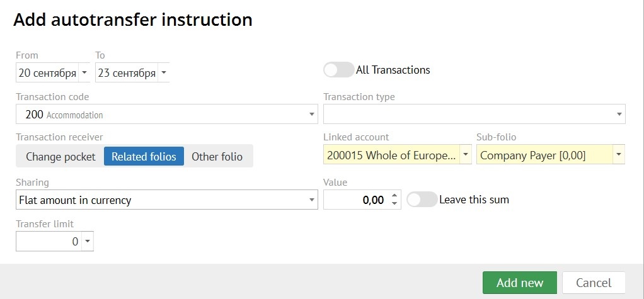Viewport: 644px width, 299px height.
Task: Increase the Value with up arrow
Action: pyautogui.click(x=394, y=196)
